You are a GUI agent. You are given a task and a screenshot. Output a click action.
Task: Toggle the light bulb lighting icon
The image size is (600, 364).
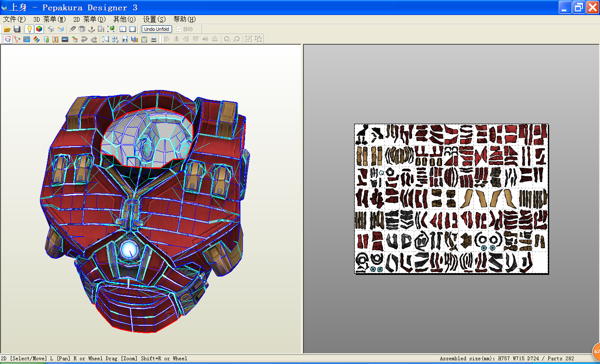[29, 29]
